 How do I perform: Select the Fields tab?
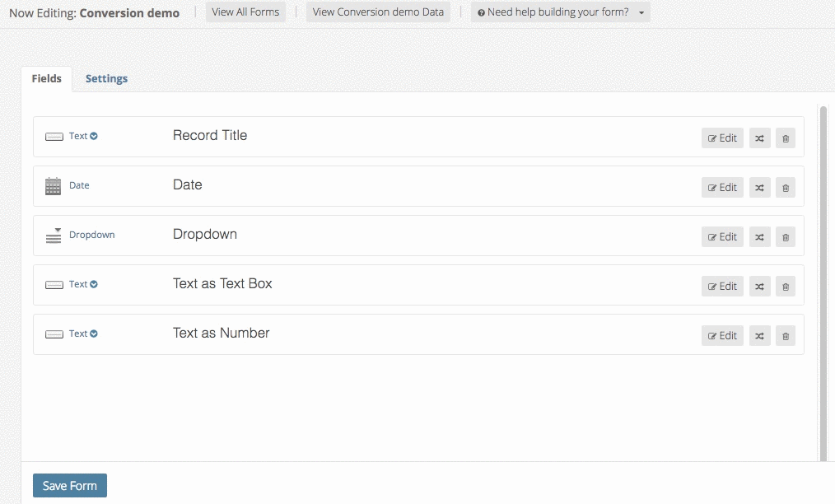coord(46,79)
